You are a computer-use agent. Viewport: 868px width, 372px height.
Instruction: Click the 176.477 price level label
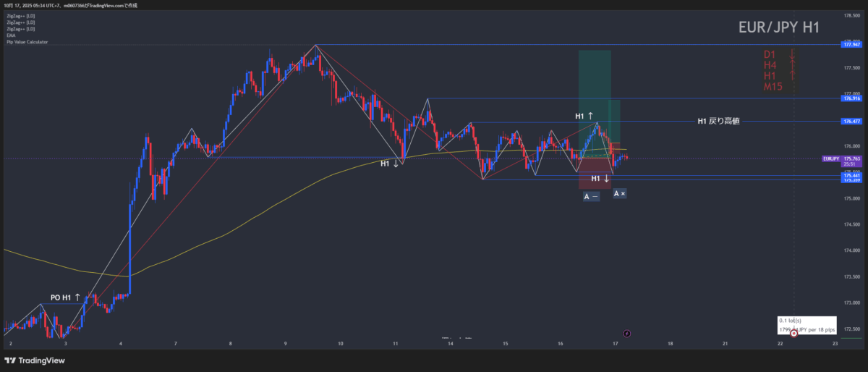[x=851, y=122]
